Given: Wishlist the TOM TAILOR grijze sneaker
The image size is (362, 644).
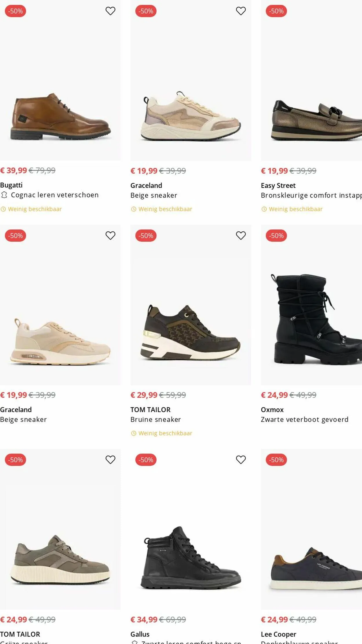Looking at the screenshot, I should pos(110,460).
